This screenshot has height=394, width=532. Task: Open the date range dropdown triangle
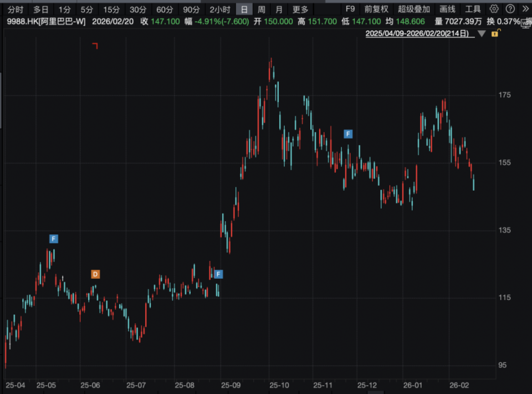[x=482, y=34]
